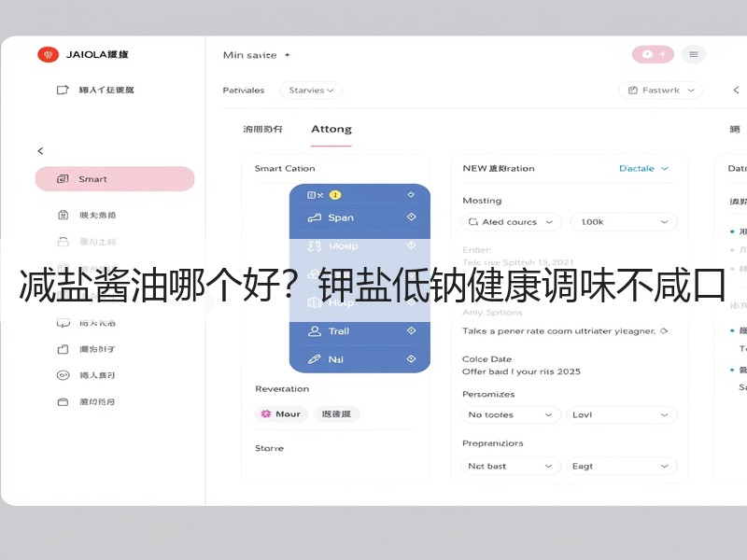Toggle the diamond icon on the Moalp row
This screenshot has height=560, width=747.
coord(412,245)
